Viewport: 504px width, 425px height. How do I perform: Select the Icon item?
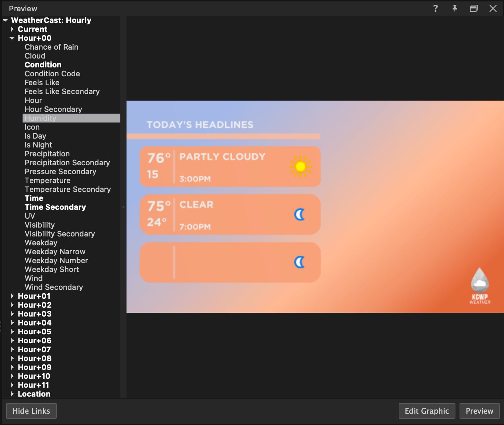32,127
